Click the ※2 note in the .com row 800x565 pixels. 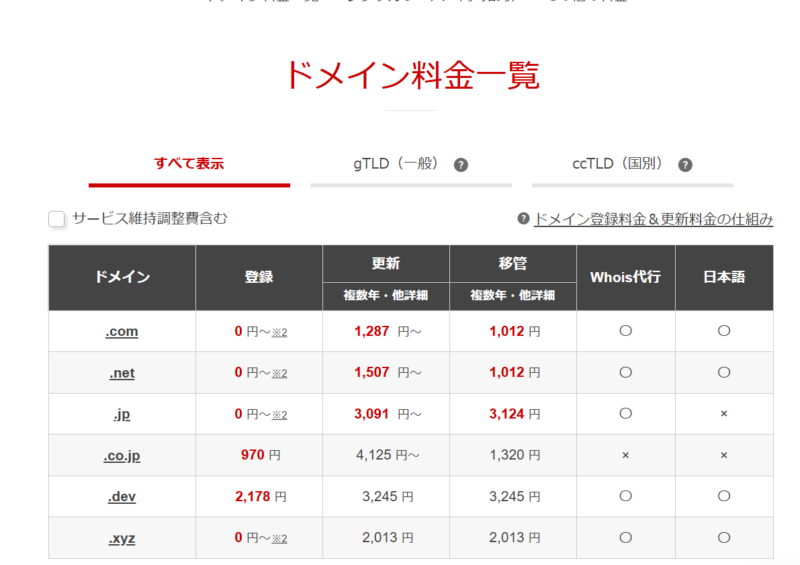pyautogui.click(x=279, y=332)
